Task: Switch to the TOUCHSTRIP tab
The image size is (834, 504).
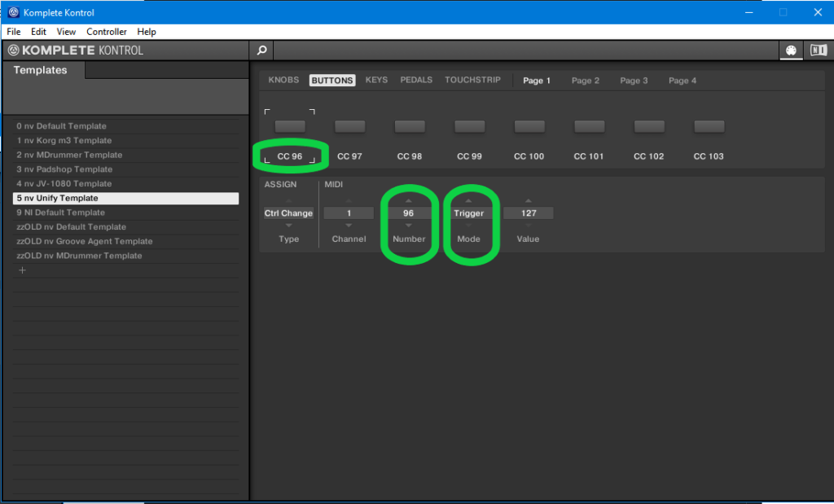Action: coord(473,80)
